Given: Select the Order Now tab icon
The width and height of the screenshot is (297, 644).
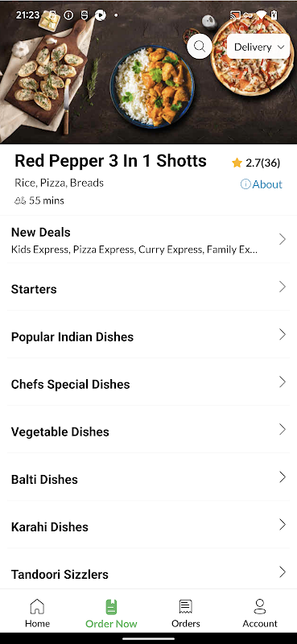Looking at the screenshot, I should tap(111, 607).
